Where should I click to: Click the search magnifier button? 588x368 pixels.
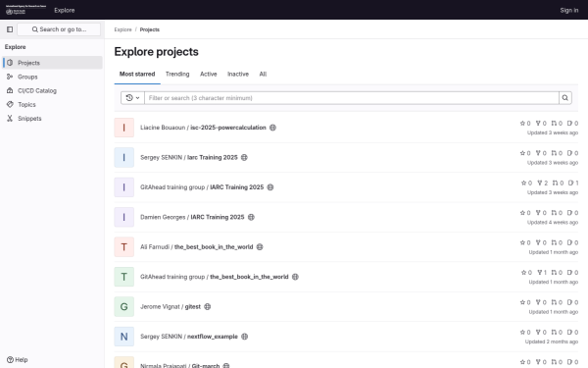tap(565, 98)
